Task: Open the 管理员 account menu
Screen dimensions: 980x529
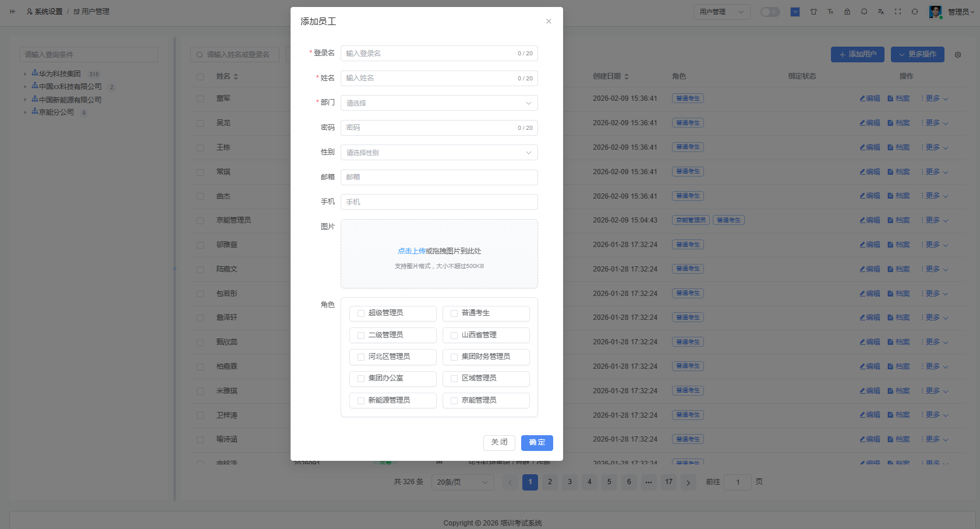Action: (x=957, y=11)
